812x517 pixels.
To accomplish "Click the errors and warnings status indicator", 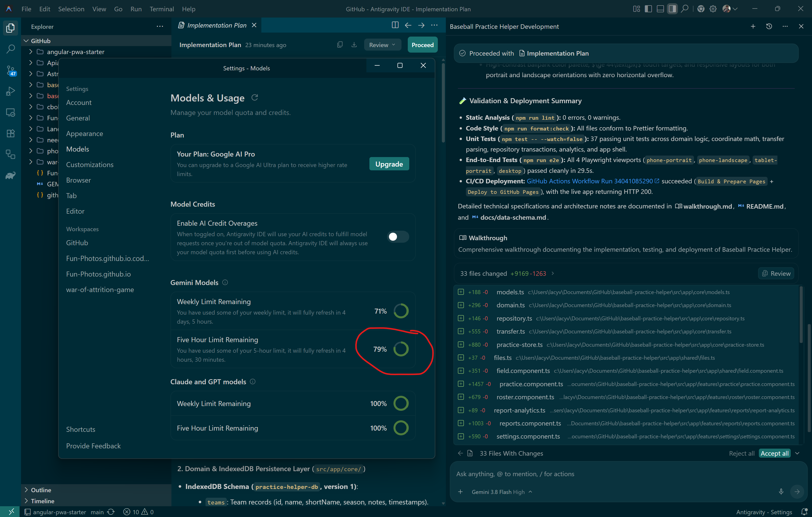I will tap(139, 512).
